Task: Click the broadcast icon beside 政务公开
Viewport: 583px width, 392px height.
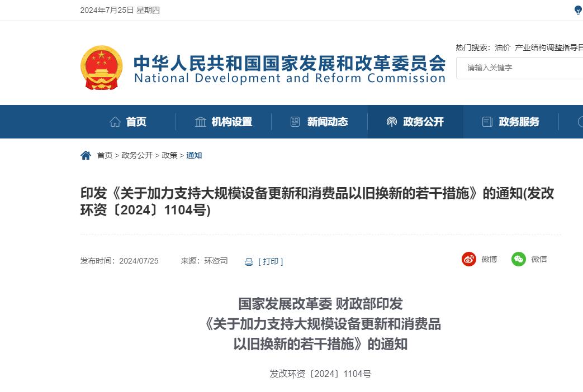Action: [x=391, y=122]
